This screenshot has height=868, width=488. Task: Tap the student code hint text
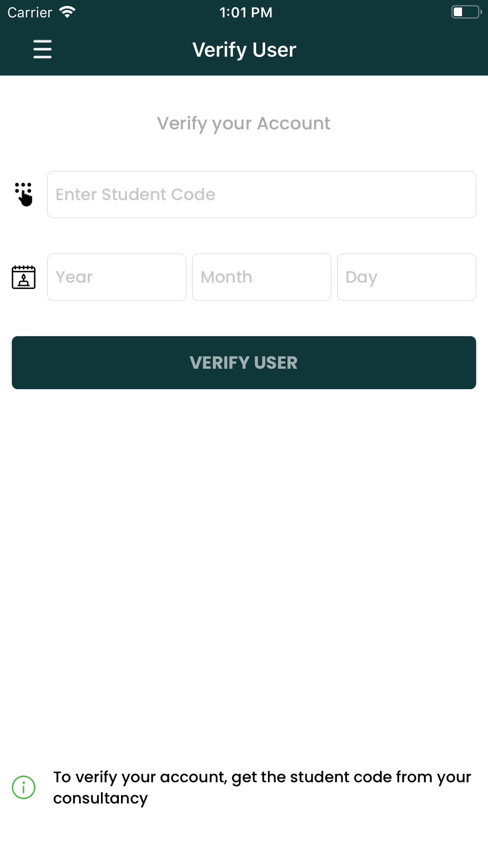point(262,777)
